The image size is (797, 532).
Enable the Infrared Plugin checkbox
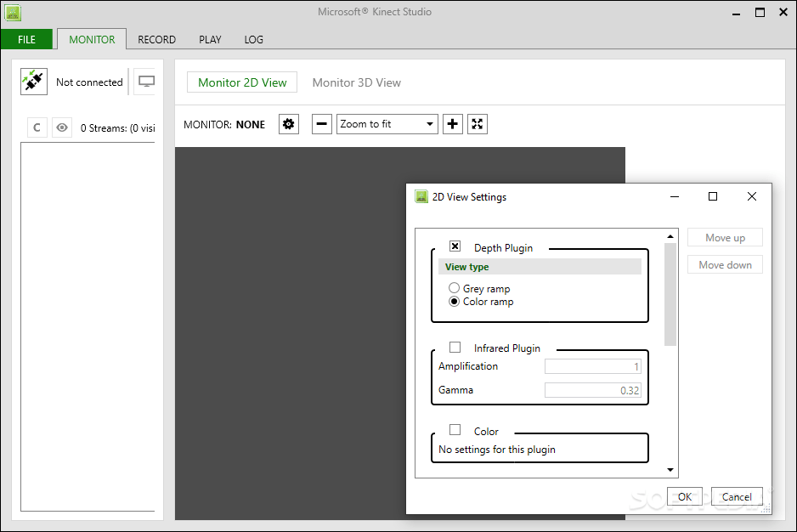pos(455,347)
